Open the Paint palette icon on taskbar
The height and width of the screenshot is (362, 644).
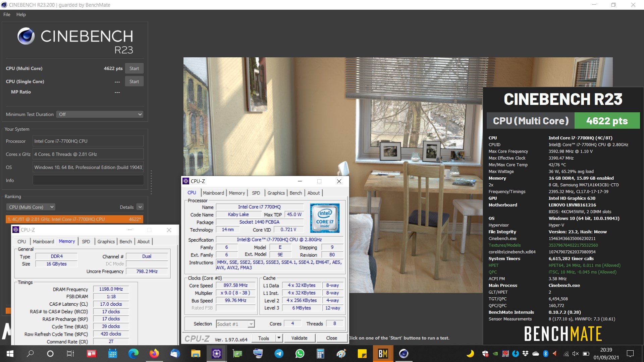coord(341,354)
